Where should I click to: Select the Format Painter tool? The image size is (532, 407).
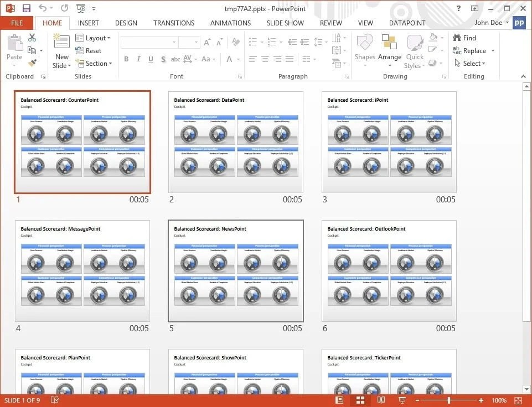pyautogui.click(x=32, y=62)
